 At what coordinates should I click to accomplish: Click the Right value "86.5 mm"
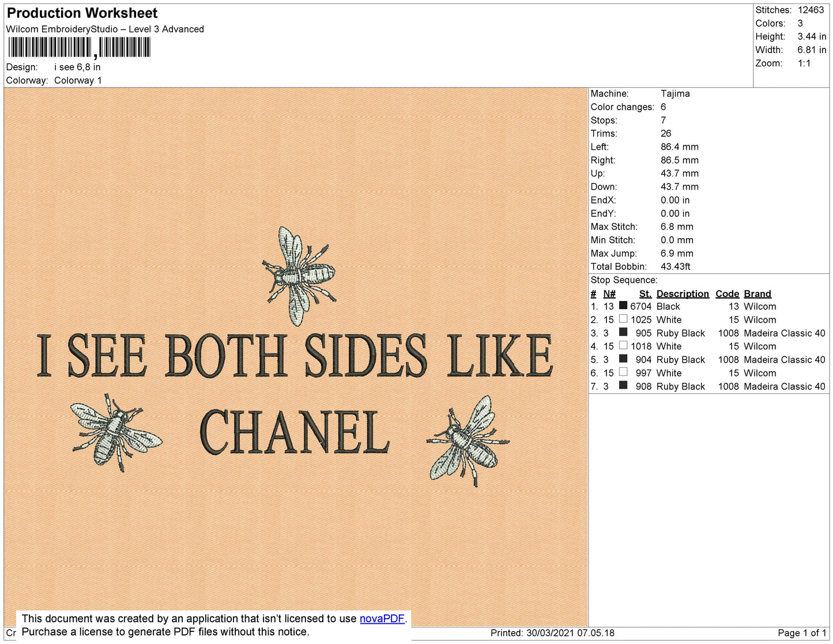(x=680, y=160)
